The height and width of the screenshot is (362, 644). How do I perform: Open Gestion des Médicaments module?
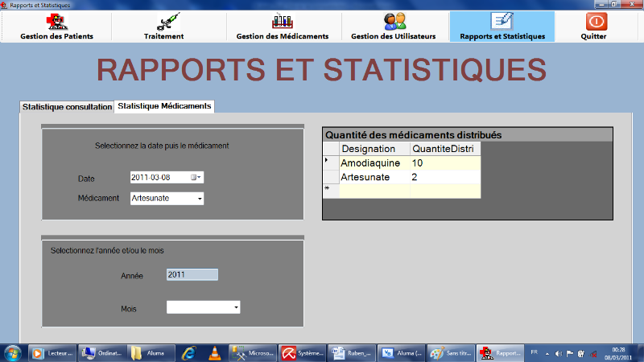click(x=283, y=27)
